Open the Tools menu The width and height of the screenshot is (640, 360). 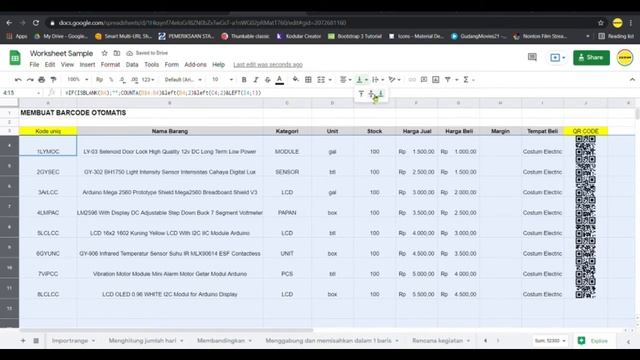[151, 64]
